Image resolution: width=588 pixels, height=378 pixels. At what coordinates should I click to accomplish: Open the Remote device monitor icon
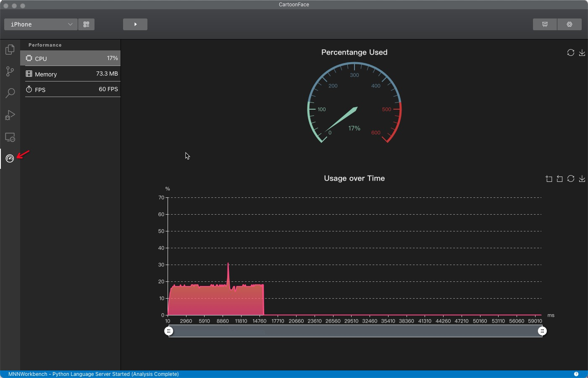[x=10, y=137]
